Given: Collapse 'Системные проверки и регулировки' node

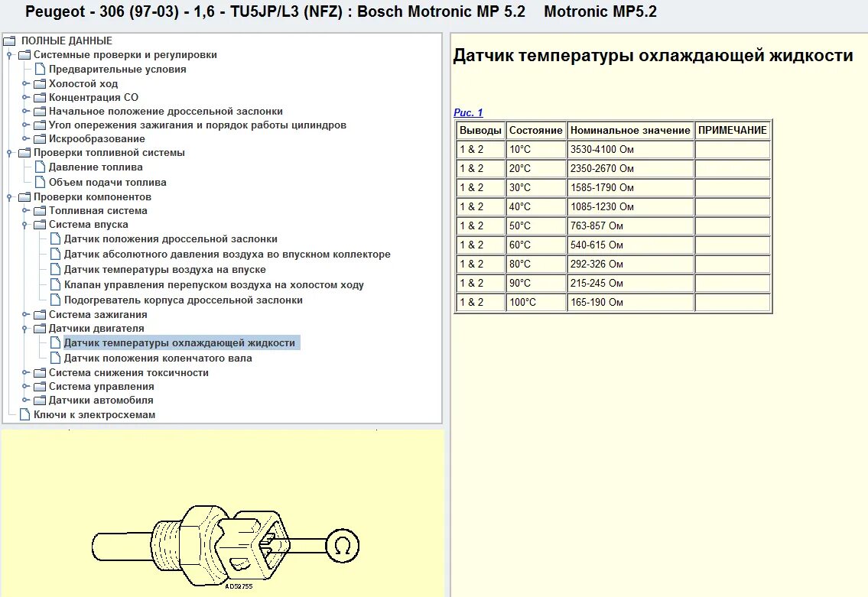Looking at the screenshot, I should pyautogui.click(x=9, y=55).
